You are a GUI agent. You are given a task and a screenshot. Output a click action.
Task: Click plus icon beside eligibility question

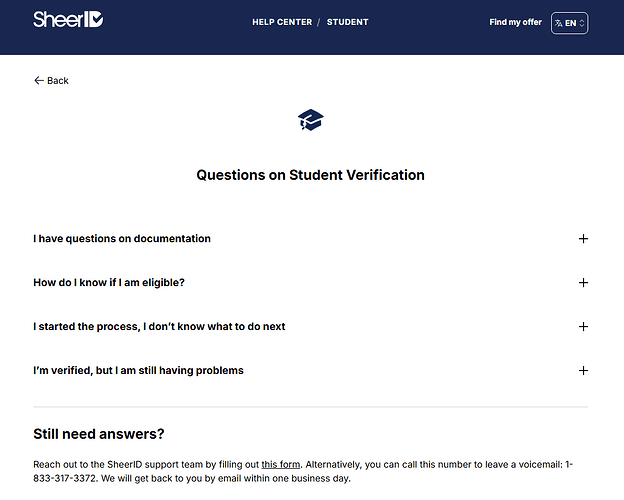pos(583,283)
